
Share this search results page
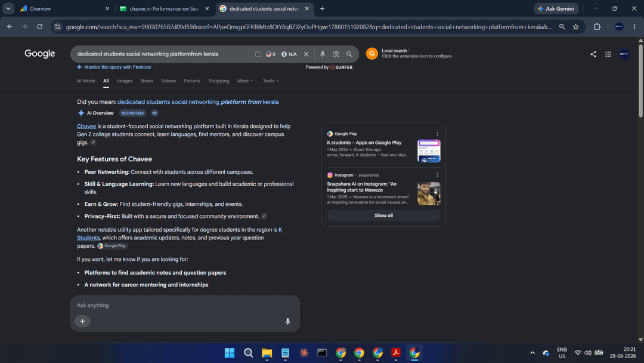click(x=593, y=54)
